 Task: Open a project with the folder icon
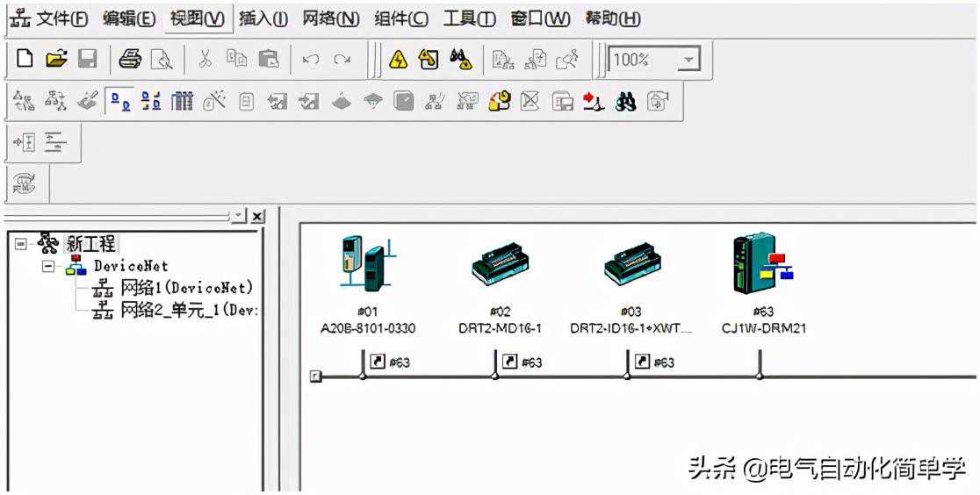coord(56,59)
